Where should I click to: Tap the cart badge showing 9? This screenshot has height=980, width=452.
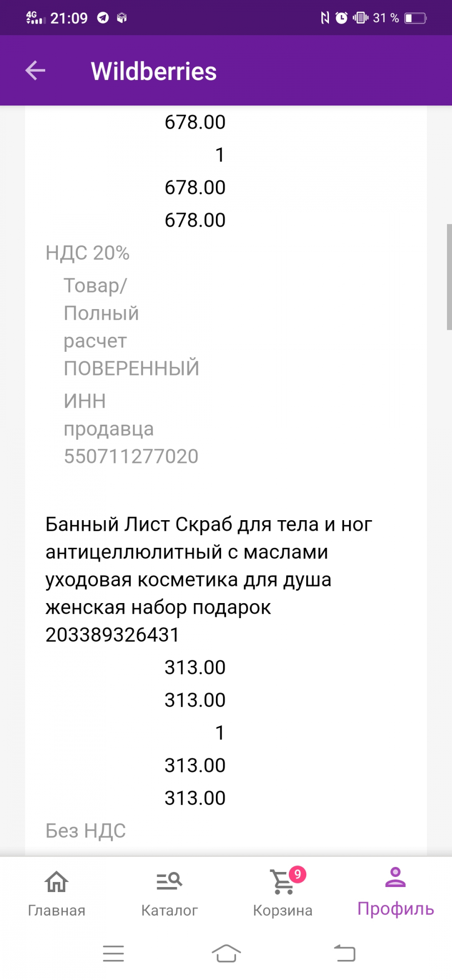click(297, 874)
